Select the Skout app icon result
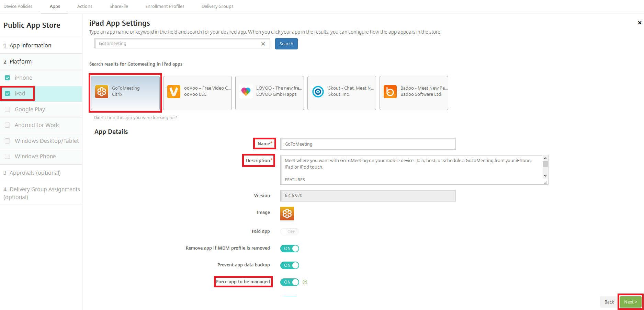This screenshot has width=644, height=310. (x=318, y=92)
